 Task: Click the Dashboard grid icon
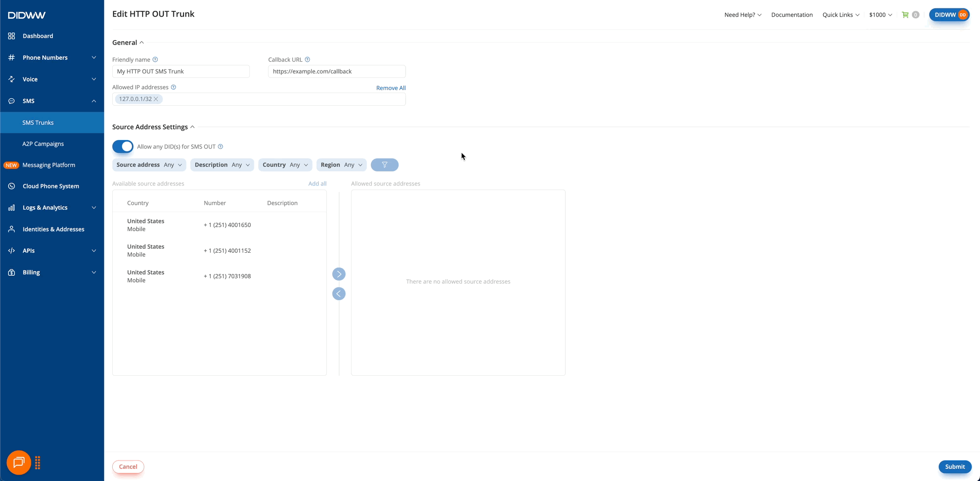pyautogui.click(x=12, y=36)
